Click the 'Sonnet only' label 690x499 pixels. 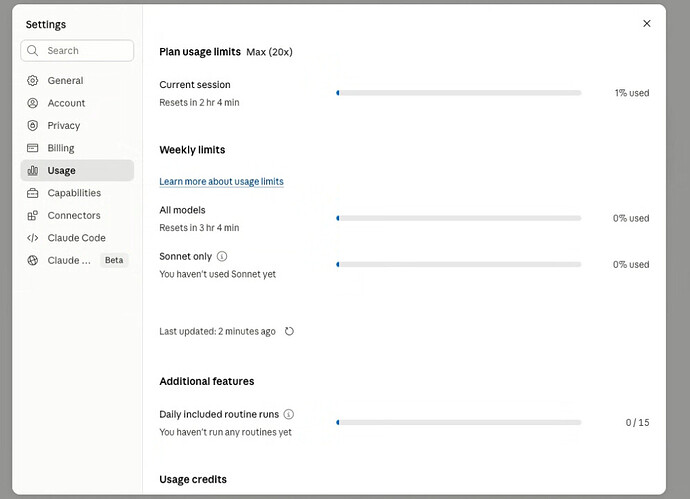[x=186, y=257]
